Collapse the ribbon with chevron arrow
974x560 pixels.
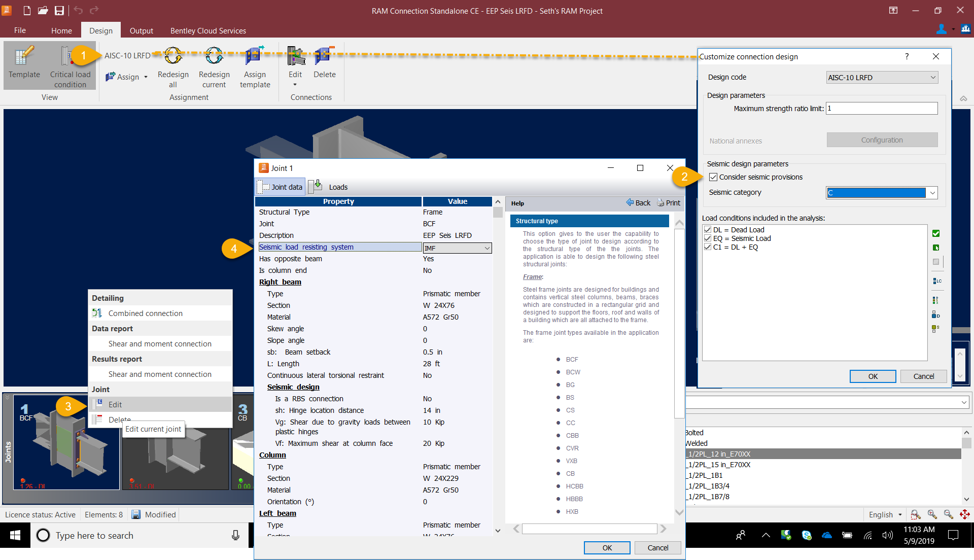tap(963, 98)
